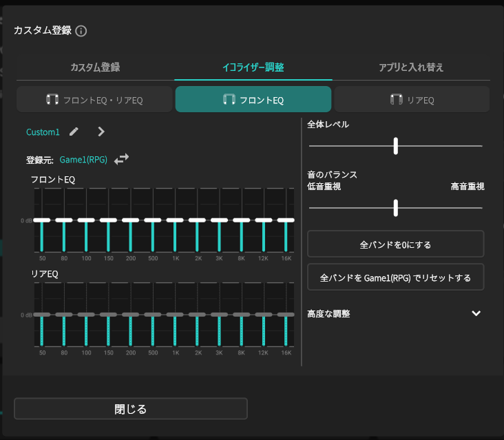Click the front EQ 80 Hz band handle
The image size is (504, 440).
(64, 220)
